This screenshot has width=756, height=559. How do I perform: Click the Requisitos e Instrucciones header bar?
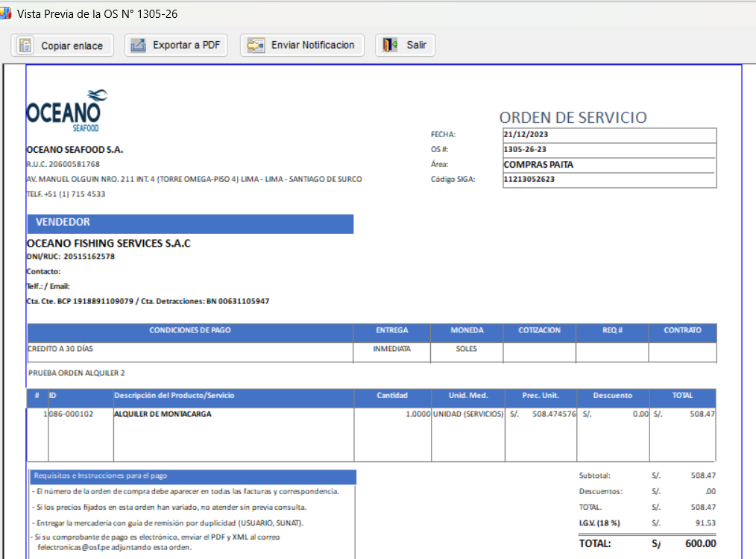[x=192, y=476]
